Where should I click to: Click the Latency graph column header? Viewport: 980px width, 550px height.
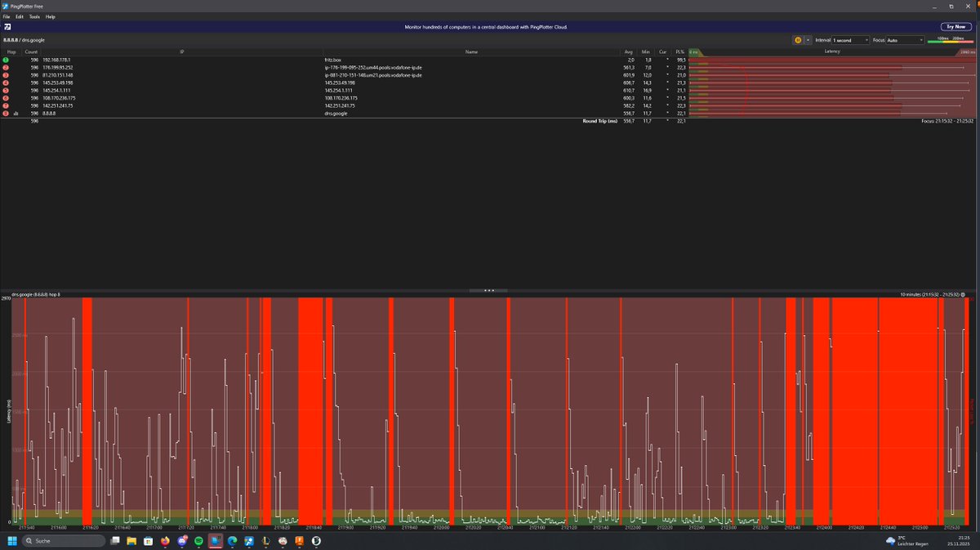pyautogui.click(x=833, y=51)
